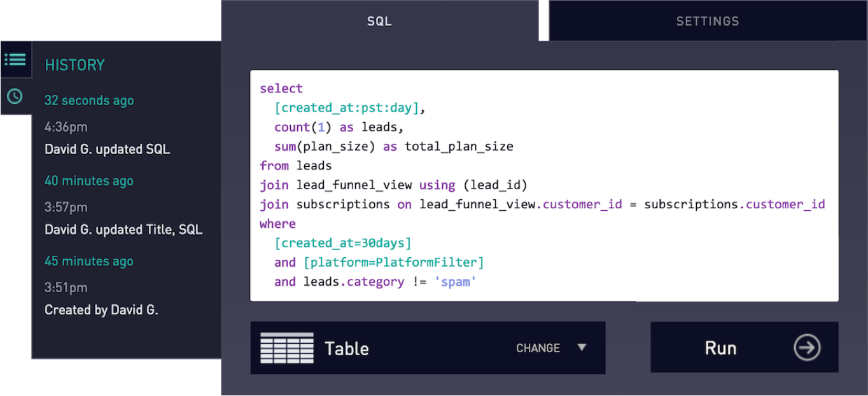Open the list view icon in the sidebar
The image size is (868, 396).
pos(15,60)
